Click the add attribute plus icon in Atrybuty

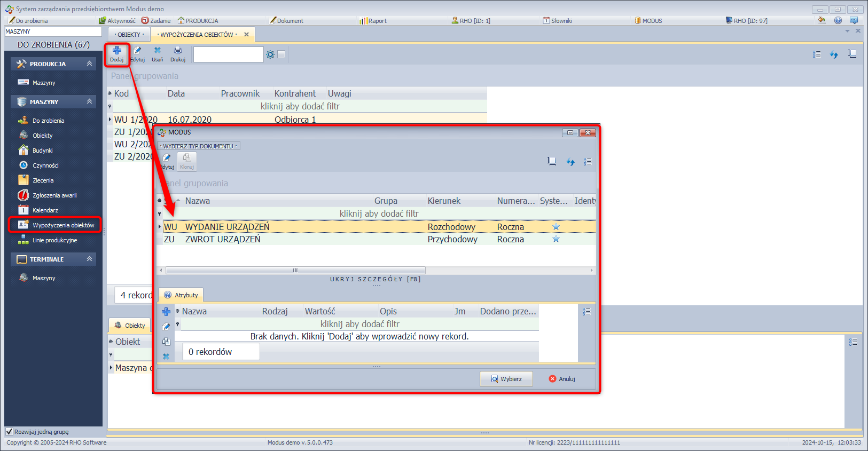166,312
